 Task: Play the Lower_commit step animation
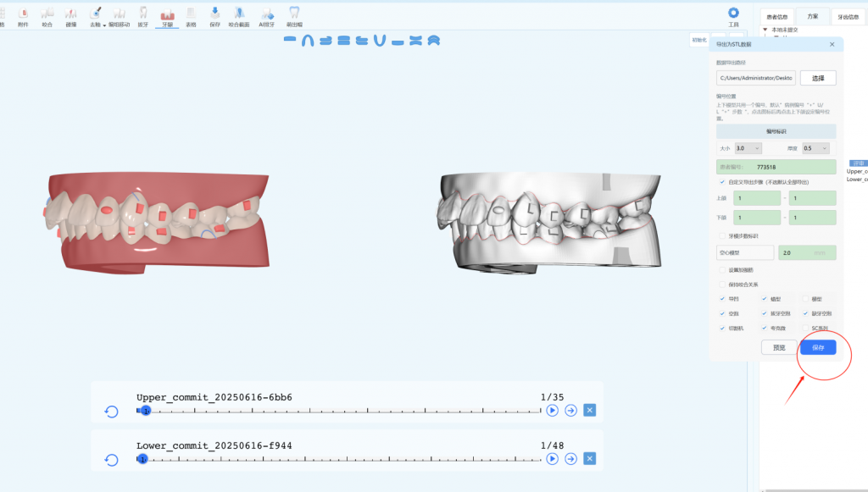pos(552,459)
